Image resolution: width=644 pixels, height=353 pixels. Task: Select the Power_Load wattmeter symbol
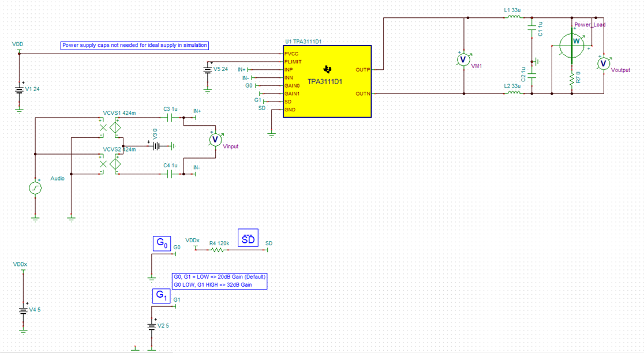click(572, 45)
